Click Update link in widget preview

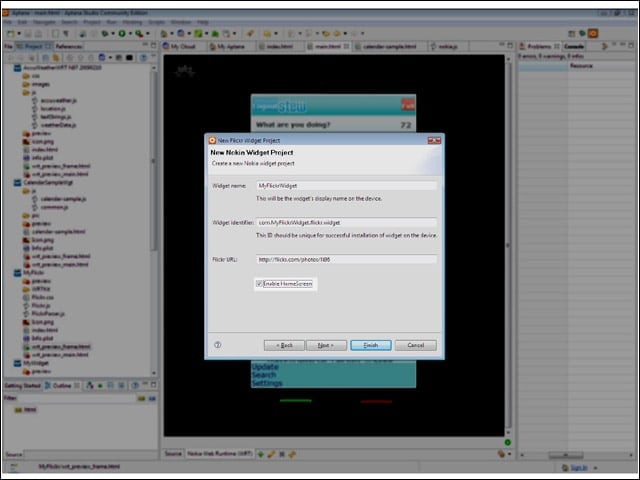(x=265, y=367)
